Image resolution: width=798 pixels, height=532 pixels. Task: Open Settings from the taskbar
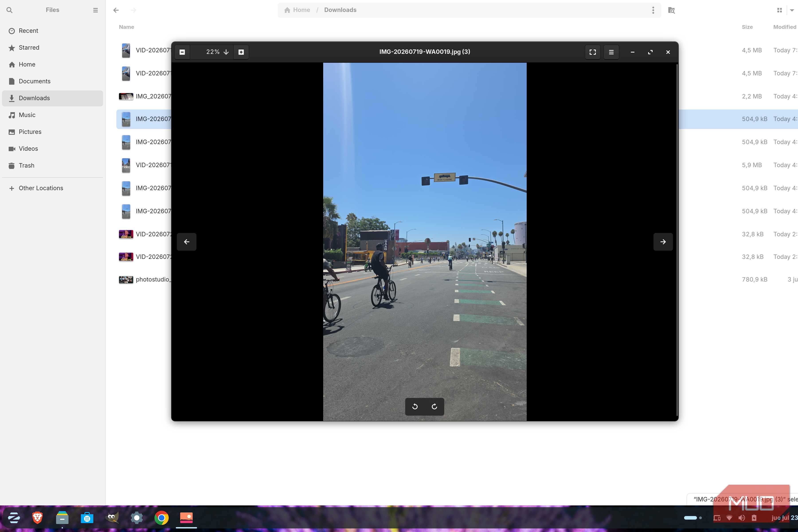(x=137, y=518)
